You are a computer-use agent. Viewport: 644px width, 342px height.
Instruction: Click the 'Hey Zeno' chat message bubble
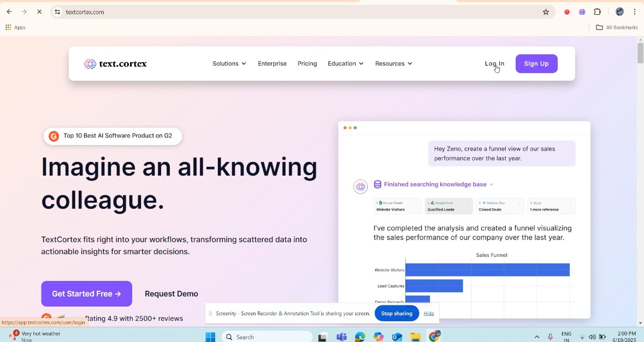point(502,153)
